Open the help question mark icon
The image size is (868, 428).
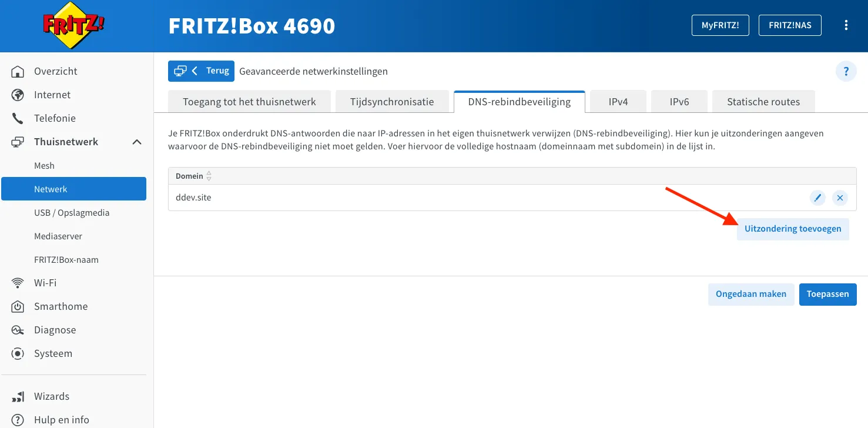[846, 72]
